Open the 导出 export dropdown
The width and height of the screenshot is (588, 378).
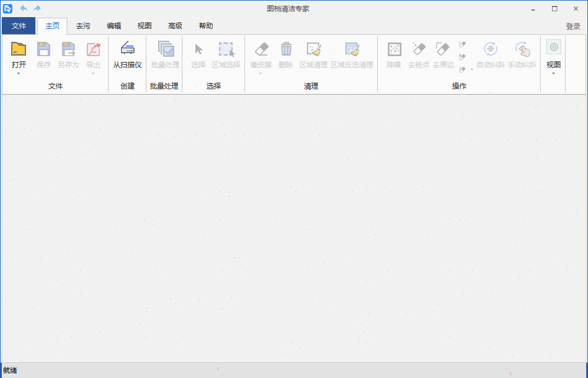point(93,74)
